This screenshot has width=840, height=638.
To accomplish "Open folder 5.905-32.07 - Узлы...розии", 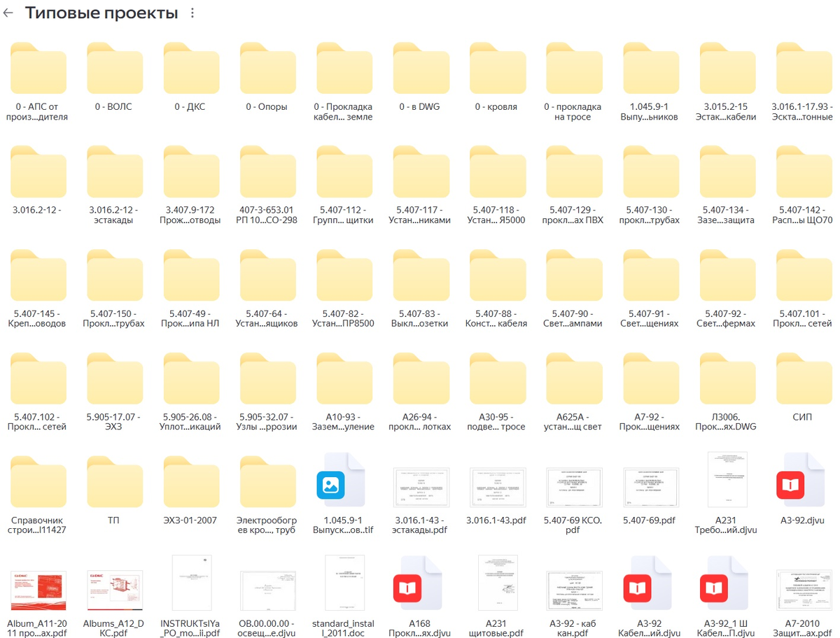I will 268,379.
